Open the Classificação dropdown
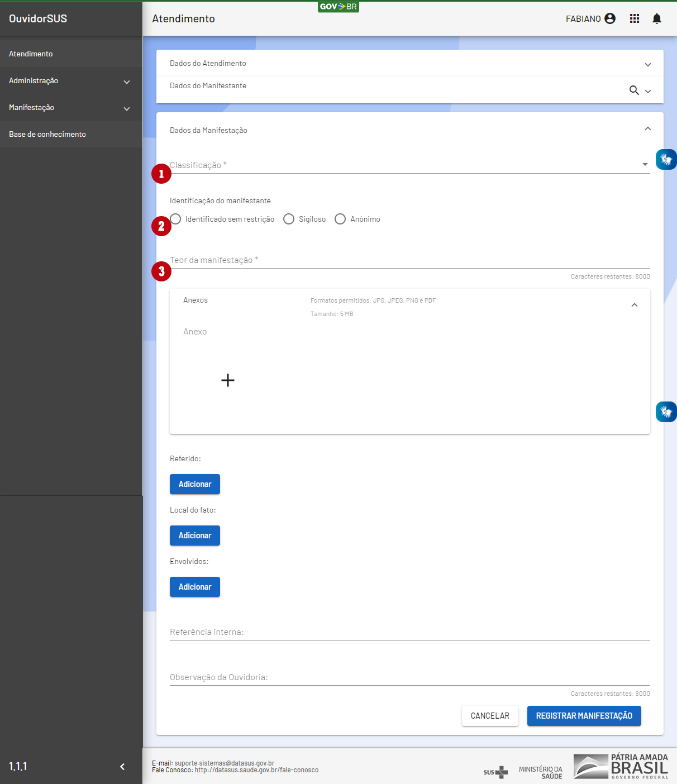 pos(409,165)
